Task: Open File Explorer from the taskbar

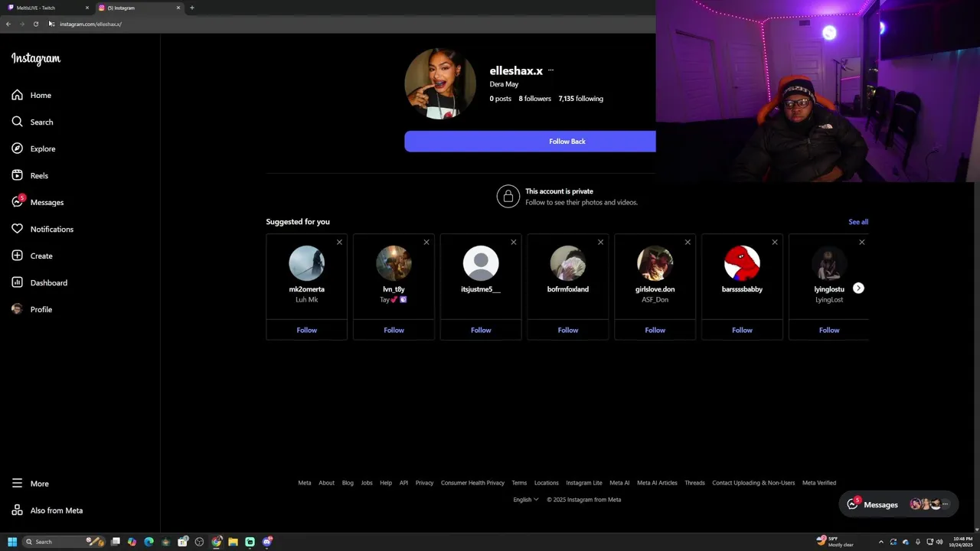Action: [233, 542]
